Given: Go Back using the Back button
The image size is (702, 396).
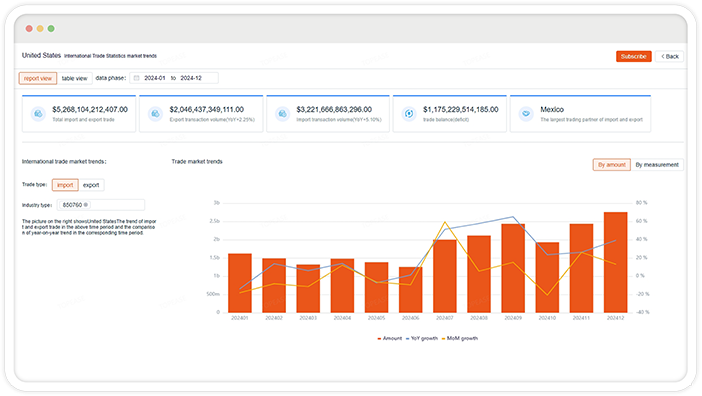Looking at the screenshot, I should [x=670, y=56].
